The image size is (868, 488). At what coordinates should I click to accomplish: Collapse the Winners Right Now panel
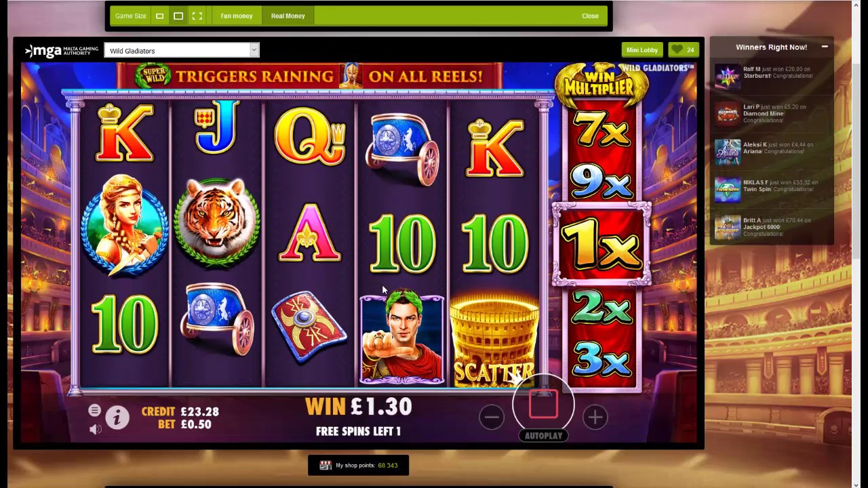(x=825, y=47)
